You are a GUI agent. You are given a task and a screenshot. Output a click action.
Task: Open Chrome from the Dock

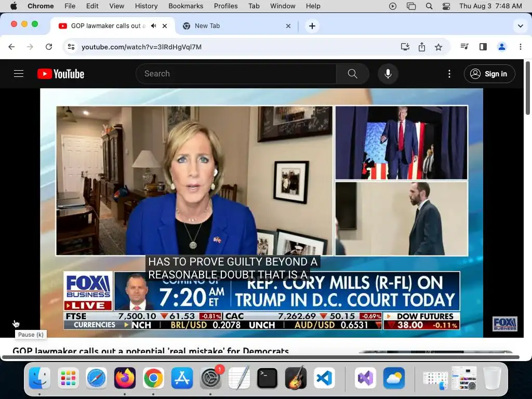(x=153, y=378)
